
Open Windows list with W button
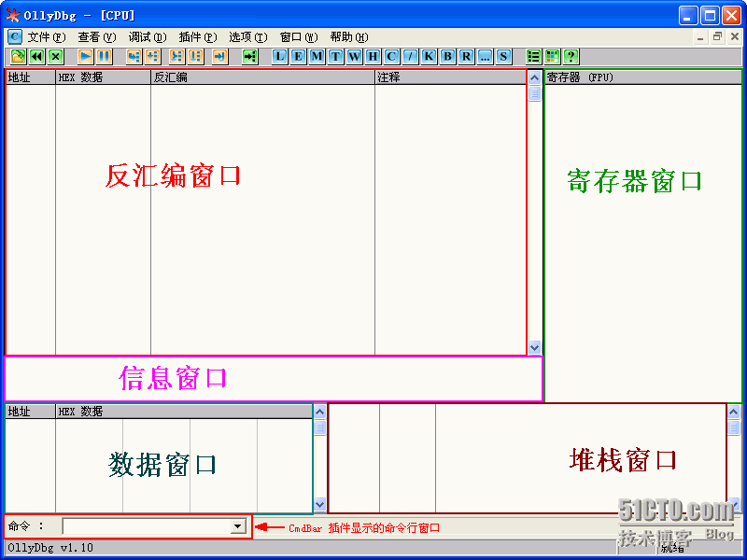(x=354, y=57)
